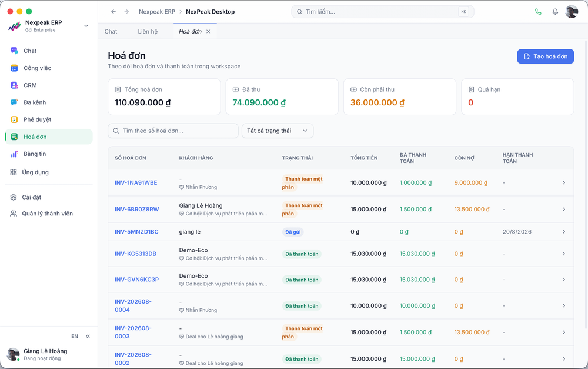Click CÒN NỢ column header
Image resolution: width=588 pixels, height=369 pixels.
pos(465,158)
